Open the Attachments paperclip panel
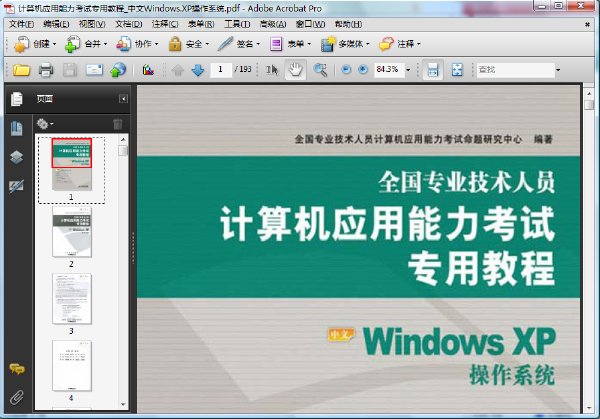The height and width of the screenshot is (419, 600). point(16,398)
